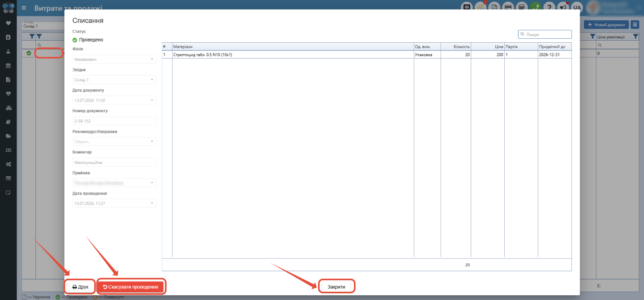Sort by Матеріали column header
The height and width of the screenshot is (300, 644).
(x=293, y=47)
